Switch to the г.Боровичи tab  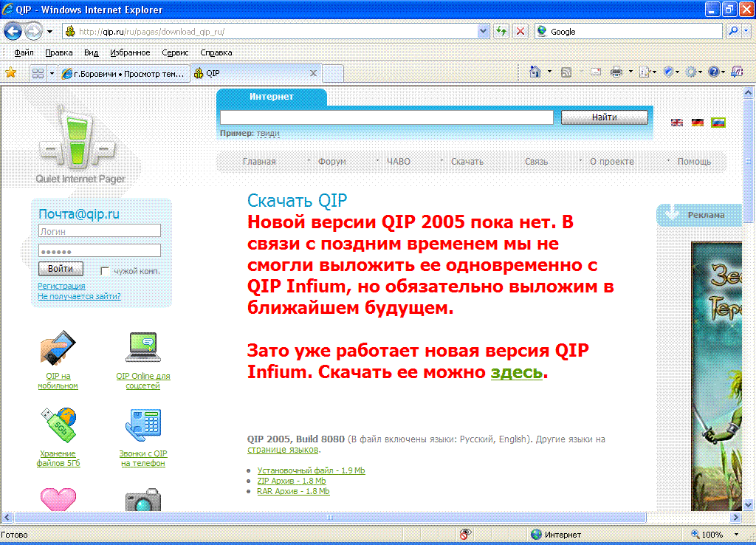[123, 74]
